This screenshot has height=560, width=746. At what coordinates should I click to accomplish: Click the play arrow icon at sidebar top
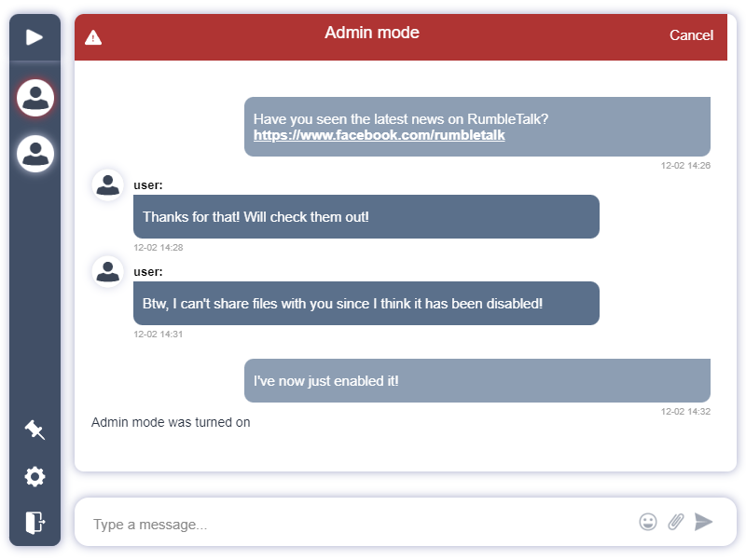tap(35, 37)
